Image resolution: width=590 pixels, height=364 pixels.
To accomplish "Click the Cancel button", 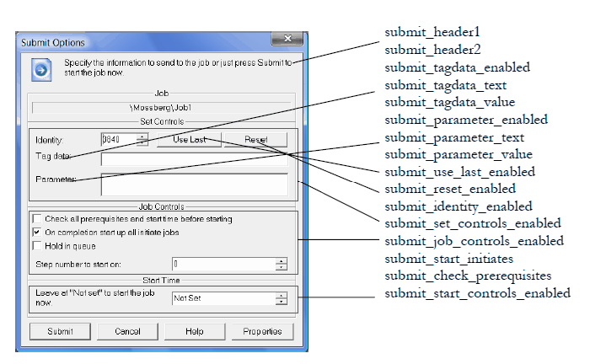I will click(x=127, y=331).
